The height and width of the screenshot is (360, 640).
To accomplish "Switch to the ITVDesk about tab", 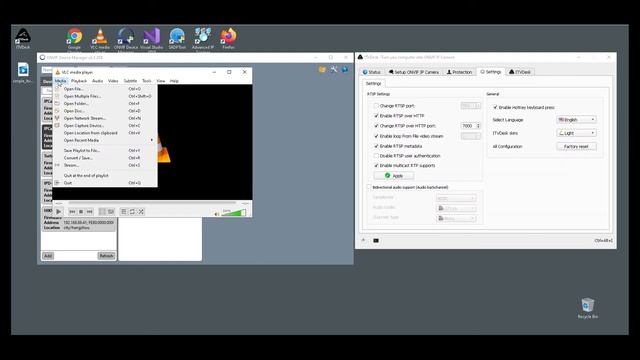I will [520, 72].
